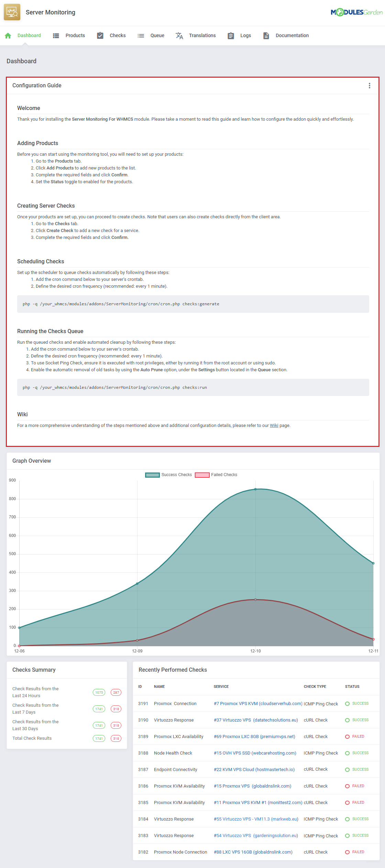Click Node Health Check name cell
This screenshot has width=385, height=868.
173,753
